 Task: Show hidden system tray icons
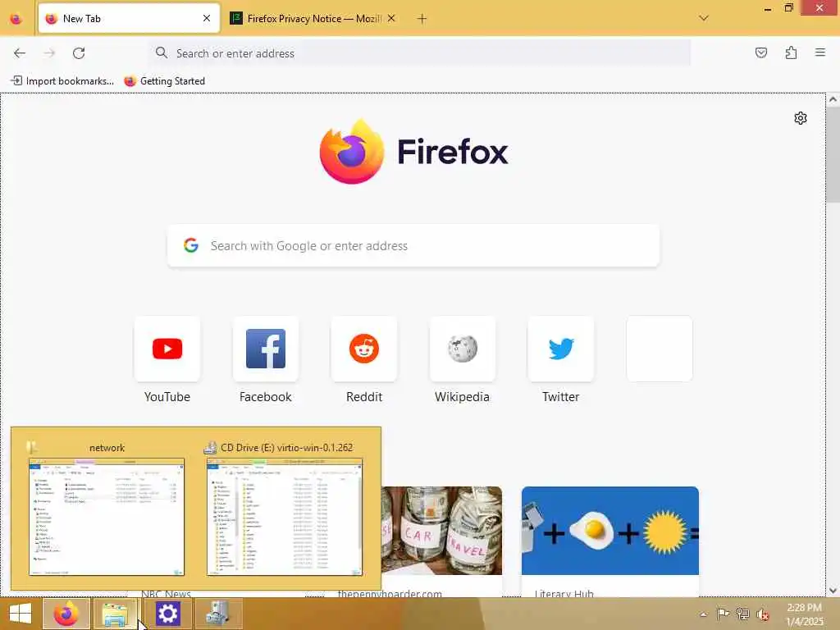pyautogui.click(x=703, y=614)
